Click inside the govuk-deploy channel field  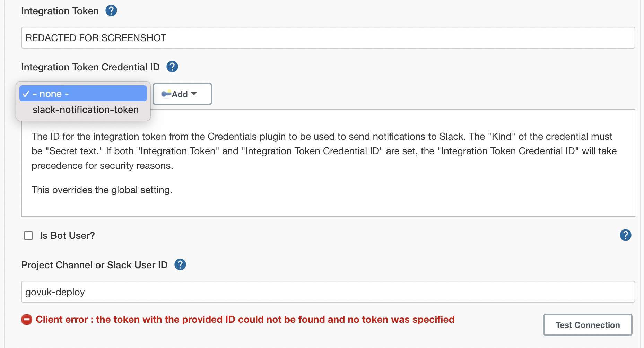[328, 292]
